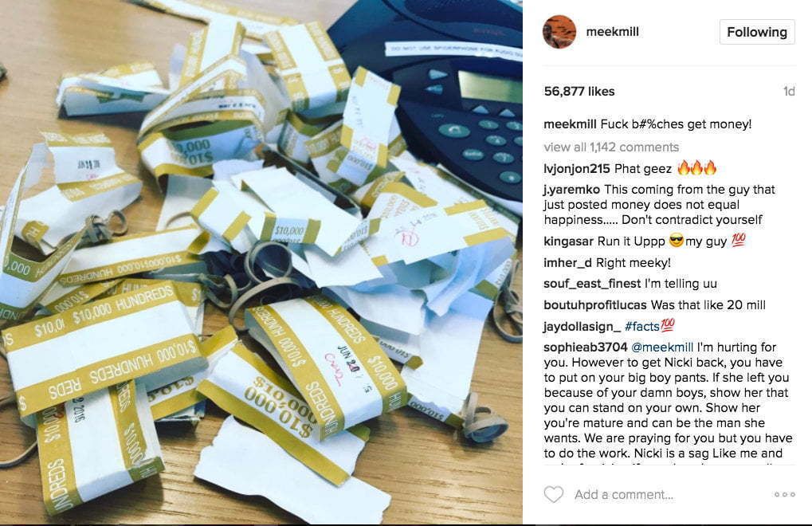Visit jaydollasign_ profile
The height and width of the screenshot is (526, 812).
[582, 327]
